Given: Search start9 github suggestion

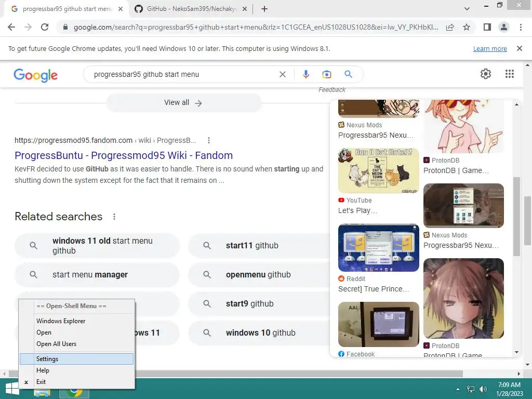Looking at the screenshot, I should coord(259,303).
